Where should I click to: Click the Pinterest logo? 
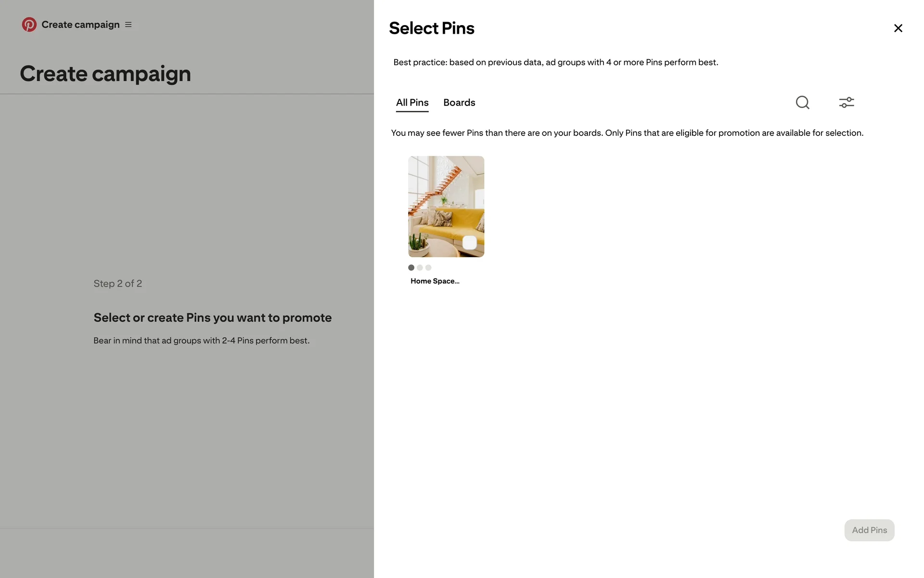29,25
